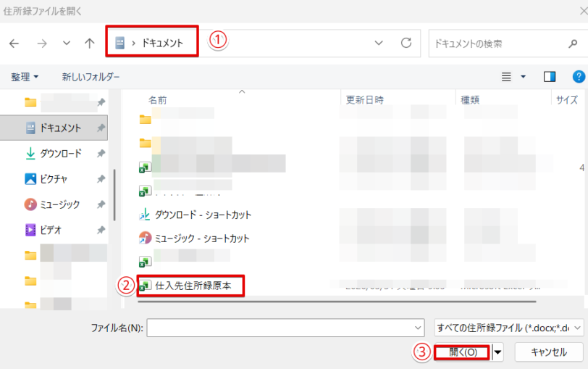Create a 新しいフォルダー
The height and width of the screenshot is (369, 588).
point(91,77)
